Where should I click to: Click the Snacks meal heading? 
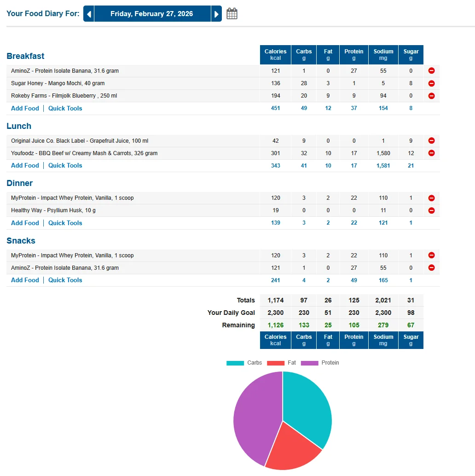21,240
